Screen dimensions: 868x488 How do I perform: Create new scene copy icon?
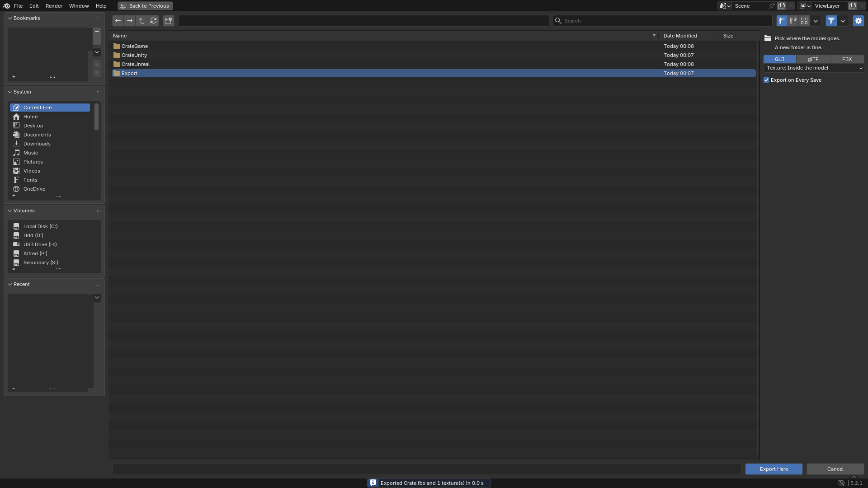[782, 6]
